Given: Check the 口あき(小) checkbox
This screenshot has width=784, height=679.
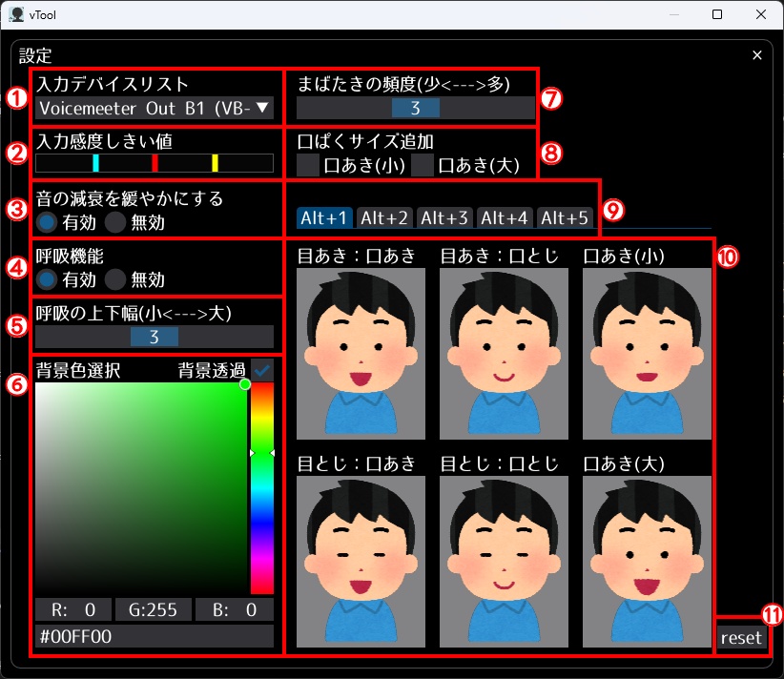Looking at the screenshot, I should coord(308,165).
